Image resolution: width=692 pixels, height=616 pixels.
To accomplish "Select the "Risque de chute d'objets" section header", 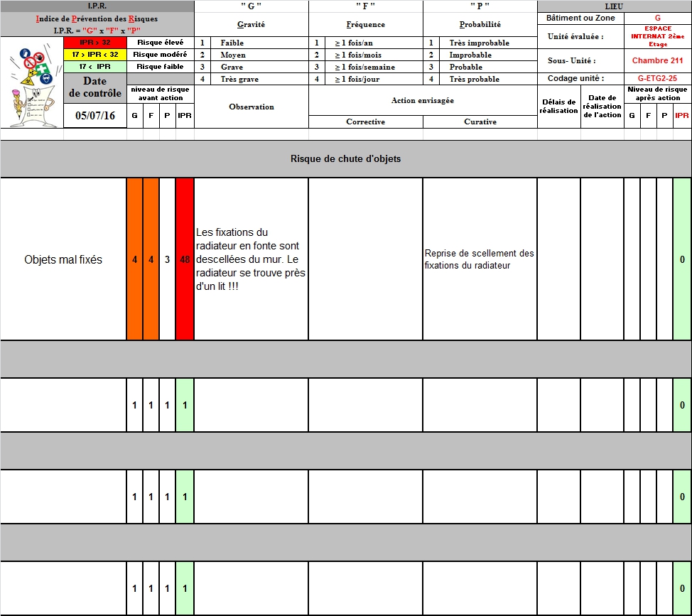I will pyautogui.click(x=345, y=158).
